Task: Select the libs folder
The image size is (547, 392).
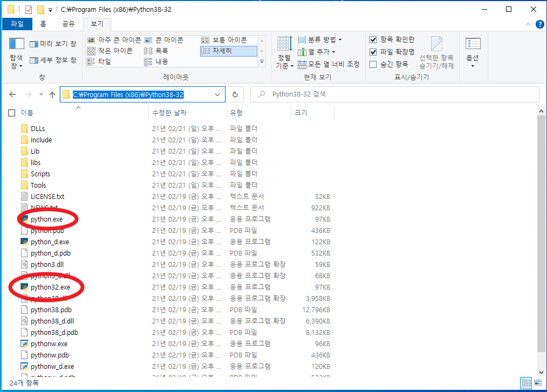Action: (x=36, y=162)
